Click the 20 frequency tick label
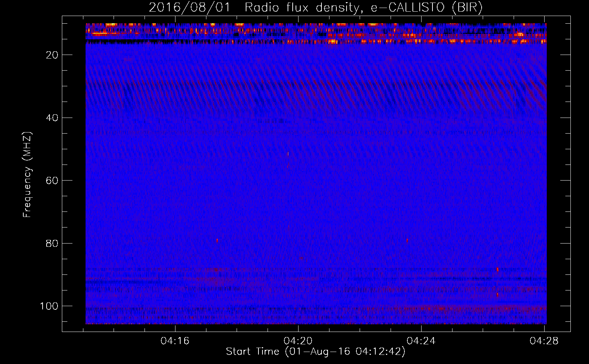This screenshot has height=364, width=589. [x=52, y=55]
